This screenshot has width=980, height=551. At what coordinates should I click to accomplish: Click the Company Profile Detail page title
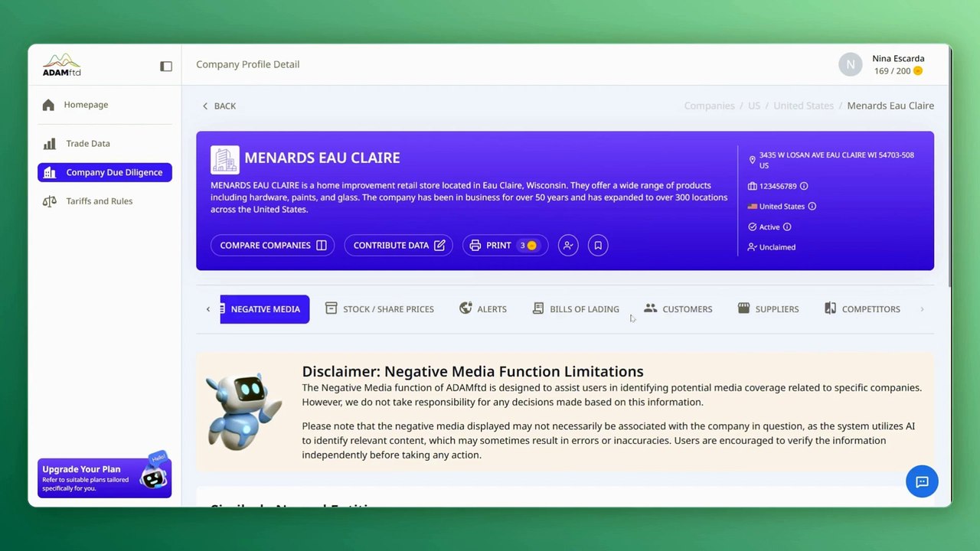click(248, 64)
